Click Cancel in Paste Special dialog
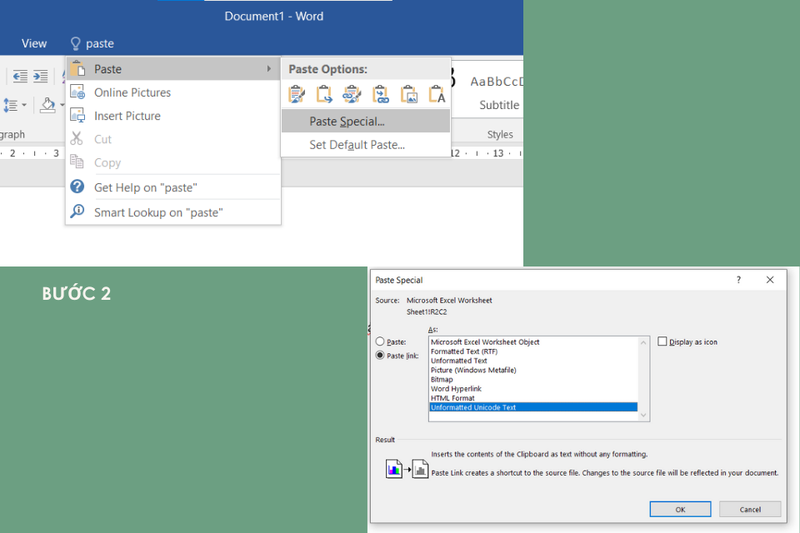The height and width of the screenshot is (533, 800). [x=750, y=509]
